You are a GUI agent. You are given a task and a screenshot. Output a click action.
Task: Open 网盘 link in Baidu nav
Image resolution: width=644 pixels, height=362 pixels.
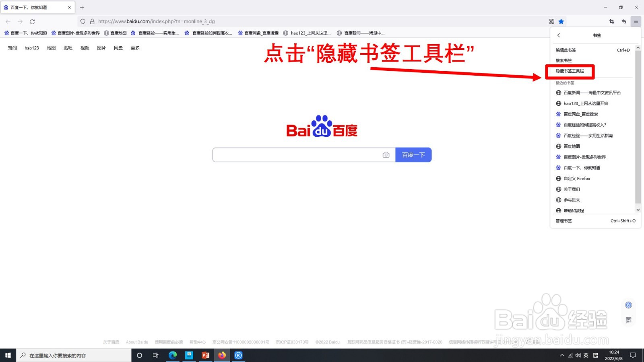(x=118, y=48)
